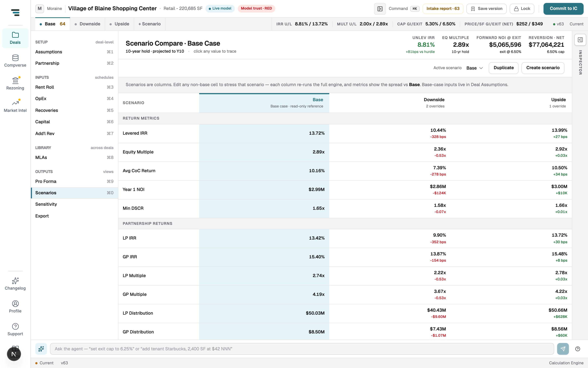Click the Create scenario button
The width and height of the screenshot is (588, 368).
543,68
